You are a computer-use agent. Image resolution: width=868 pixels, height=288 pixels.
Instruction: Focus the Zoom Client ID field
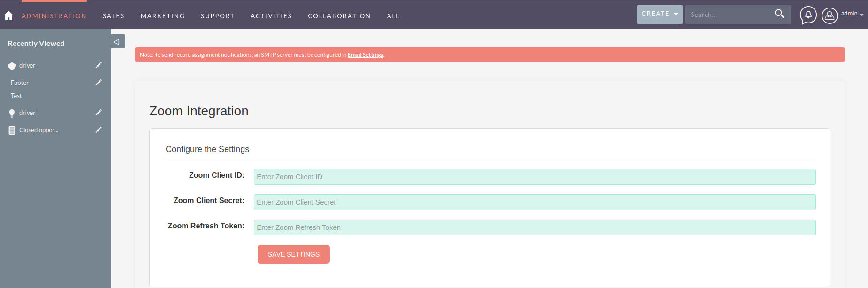coord(534,177)
